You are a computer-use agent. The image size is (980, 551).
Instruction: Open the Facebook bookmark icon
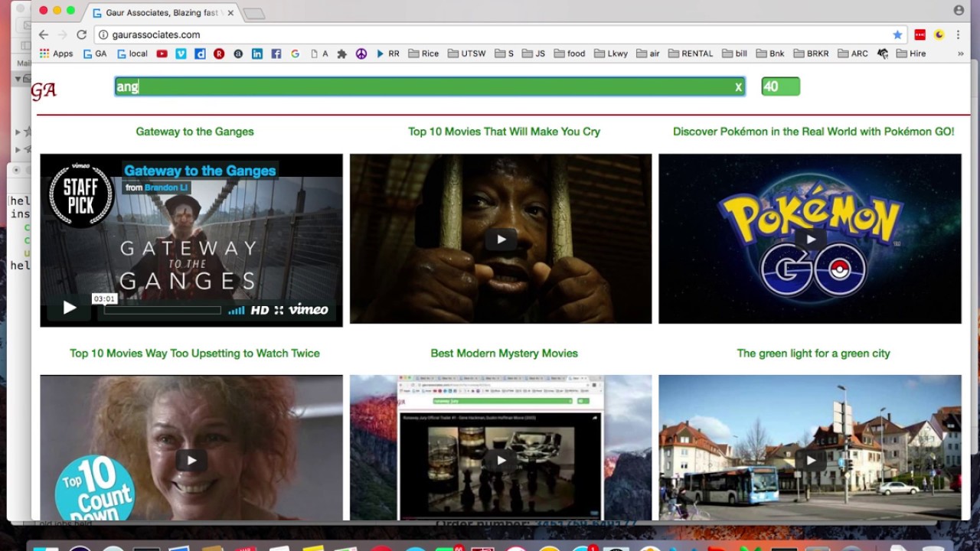(x=276, y=54)
